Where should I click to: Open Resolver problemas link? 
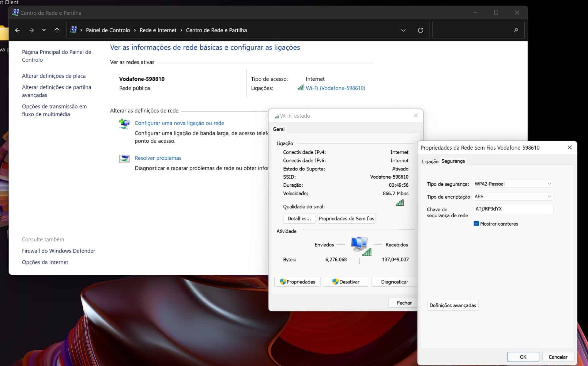(x=158, y=158)
